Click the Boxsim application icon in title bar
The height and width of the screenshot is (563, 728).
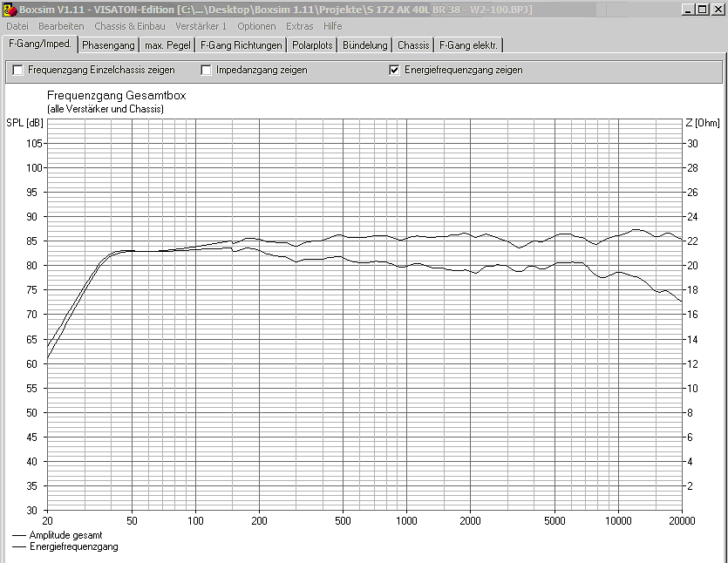tap(10, 10)
